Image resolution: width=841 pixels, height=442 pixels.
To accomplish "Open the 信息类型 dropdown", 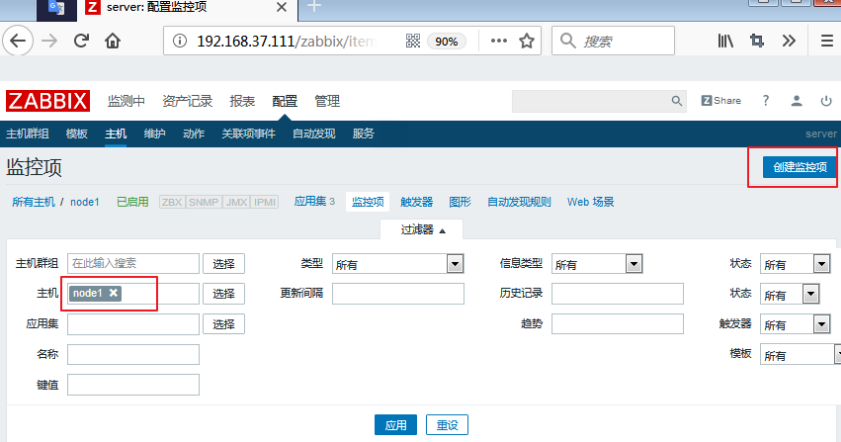I will click(596, 263).
